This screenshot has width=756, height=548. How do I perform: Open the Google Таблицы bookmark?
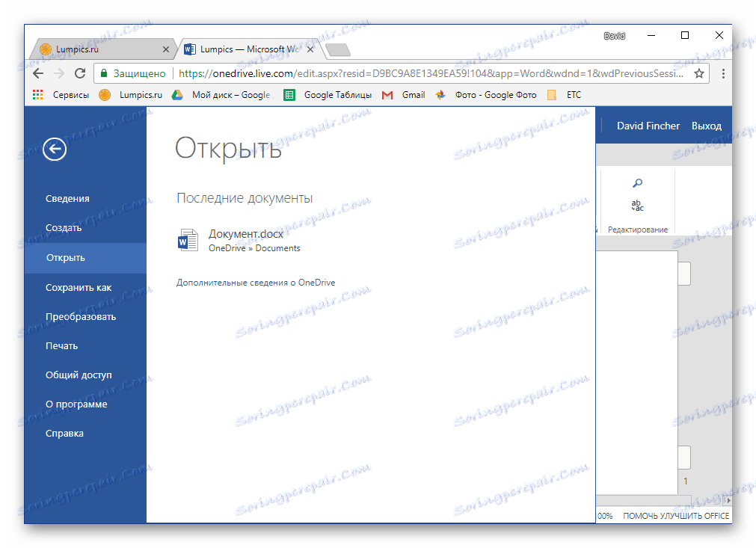click(x=328, y=95)
